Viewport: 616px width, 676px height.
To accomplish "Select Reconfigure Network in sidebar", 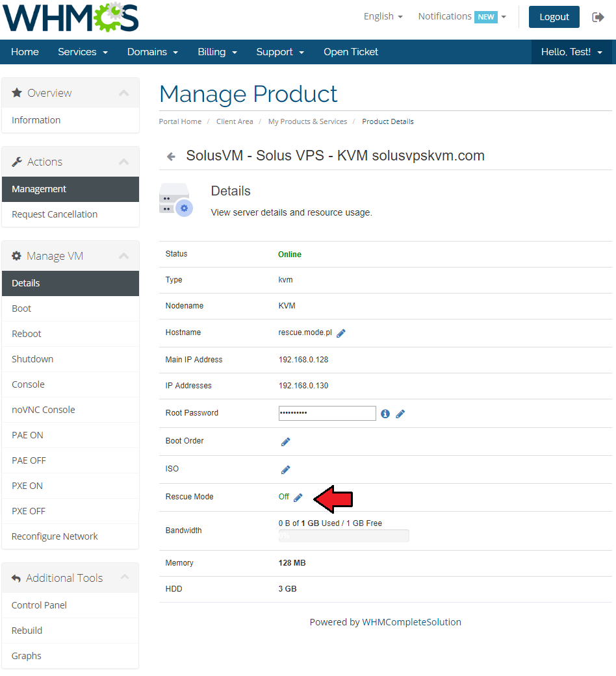I will pyautogui.click(x=70, y=536).
